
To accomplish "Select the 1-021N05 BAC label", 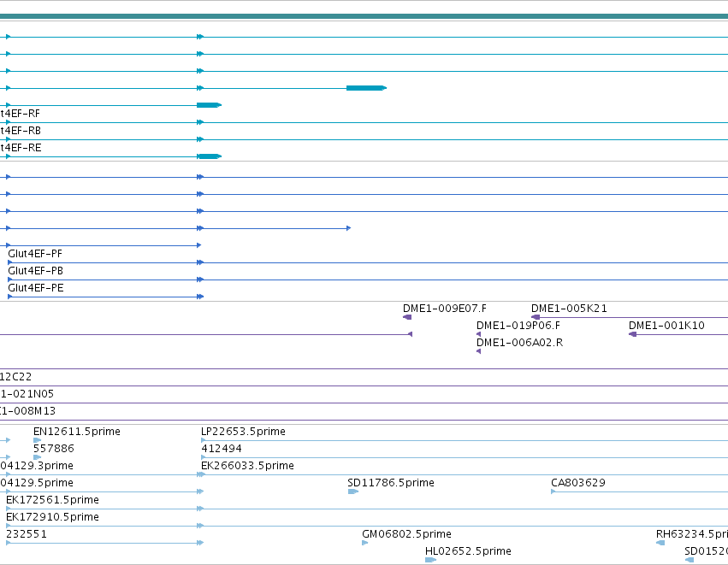I will point(27,394).
